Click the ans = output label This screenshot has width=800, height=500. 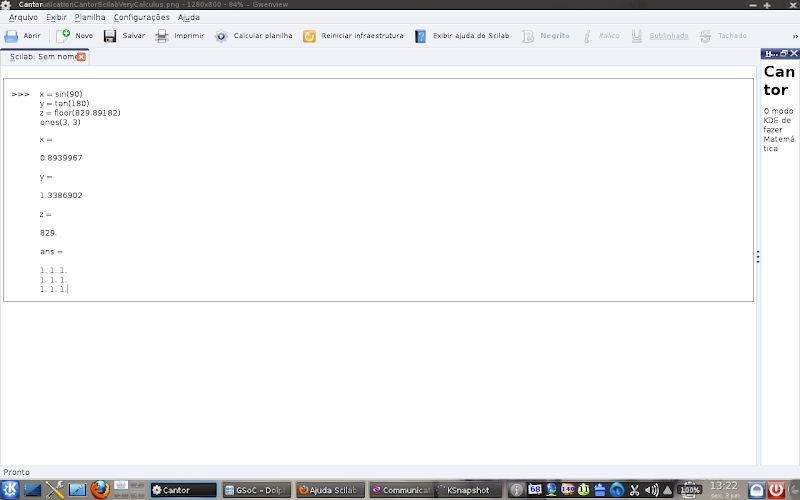click(x=52, y=252)
